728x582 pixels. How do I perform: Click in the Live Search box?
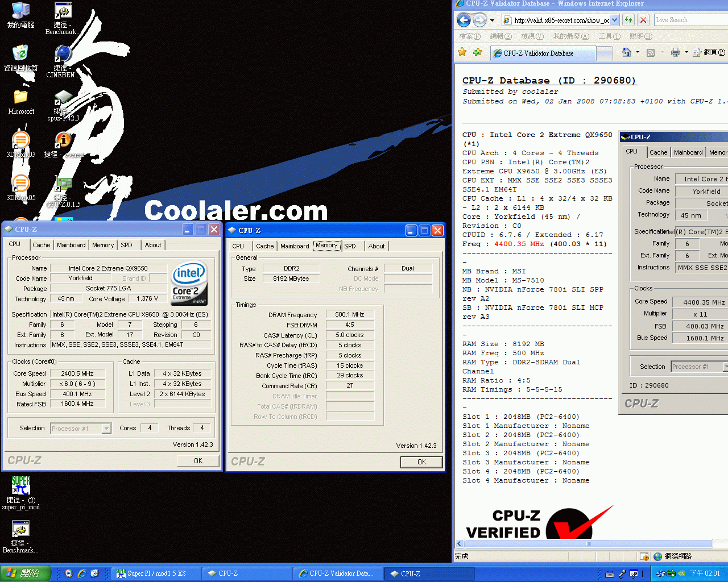click(x=690, y=20)
